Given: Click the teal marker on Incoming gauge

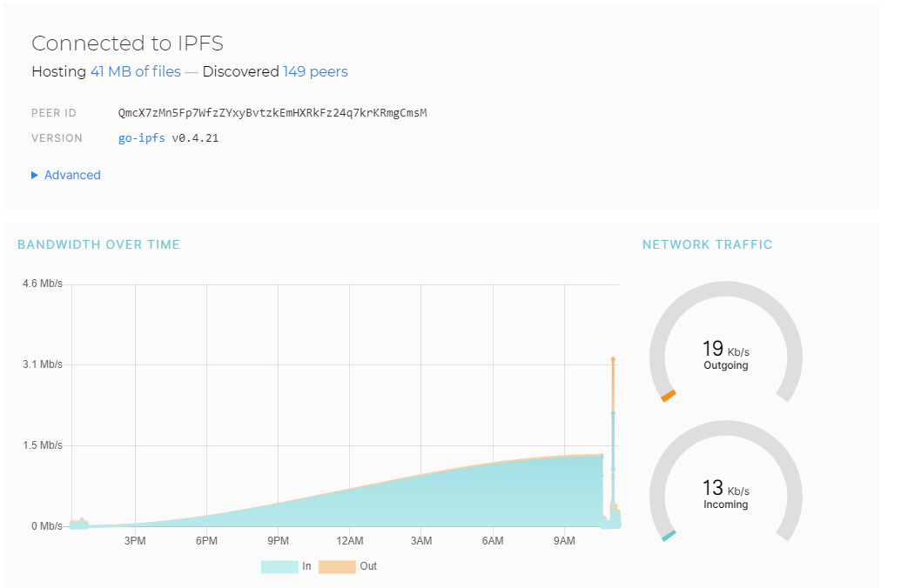Looking at the screenshot, I should (669, 536).
